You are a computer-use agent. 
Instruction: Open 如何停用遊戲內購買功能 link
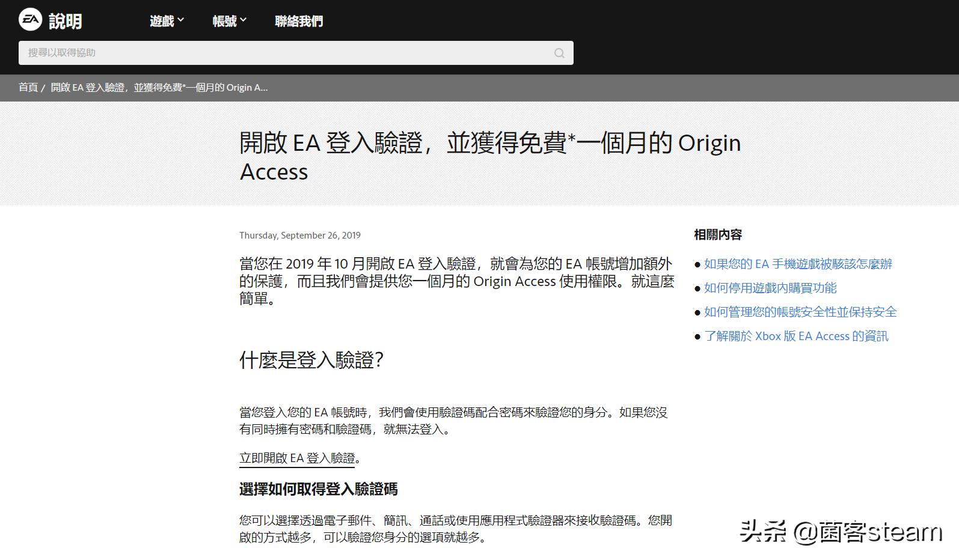pos(770,288)
